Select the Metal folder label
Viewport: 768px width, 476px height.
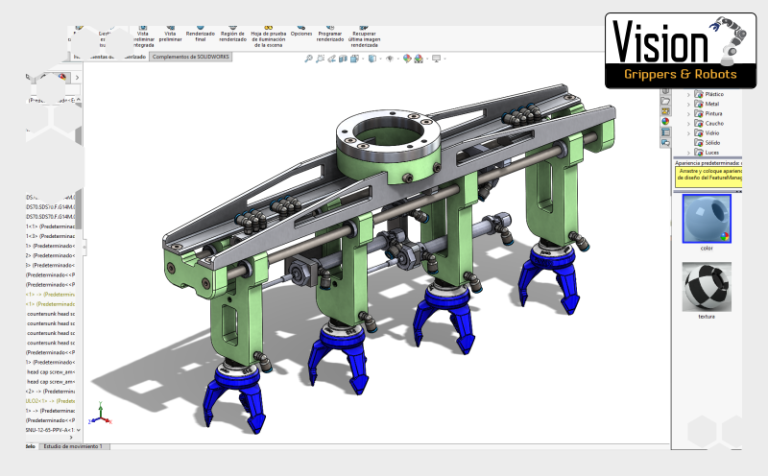pyautogui.click(x=712, y=104)
